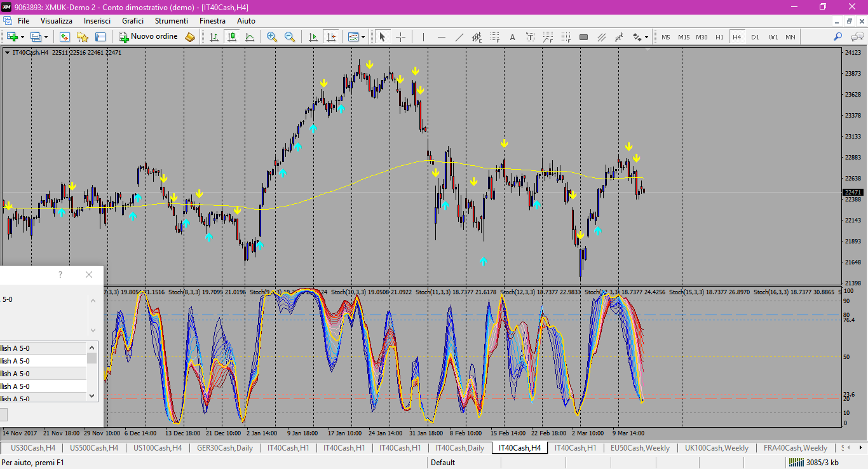868x469 pixels.
Task: Select the rectangle shape tool
Action: click(584, 37)
